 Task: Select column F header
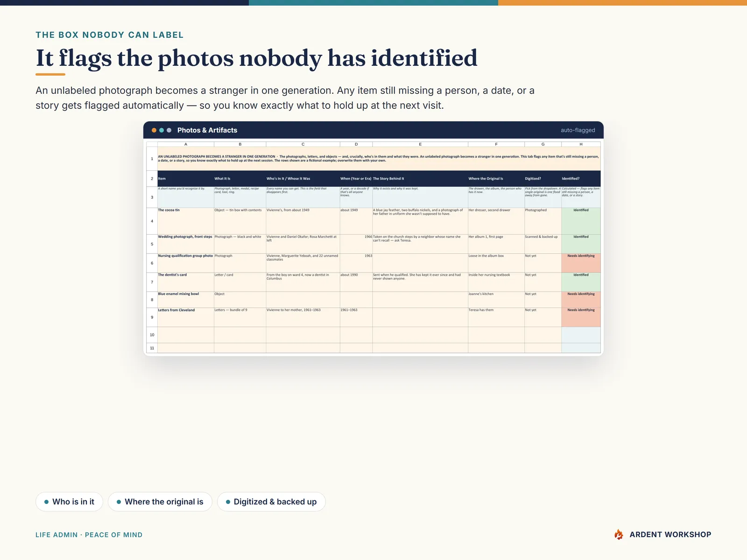coord(496,144)
